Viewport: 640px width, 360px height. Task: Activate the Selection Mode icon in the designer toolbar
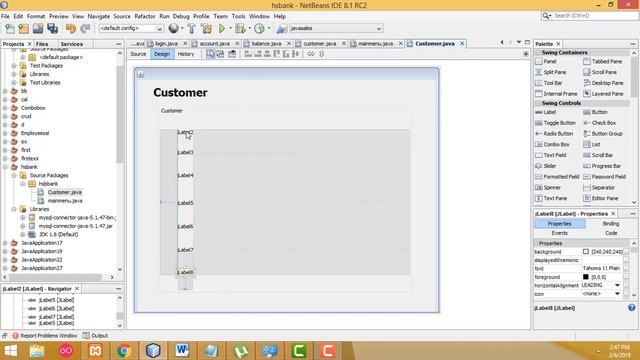coord(210,54)
